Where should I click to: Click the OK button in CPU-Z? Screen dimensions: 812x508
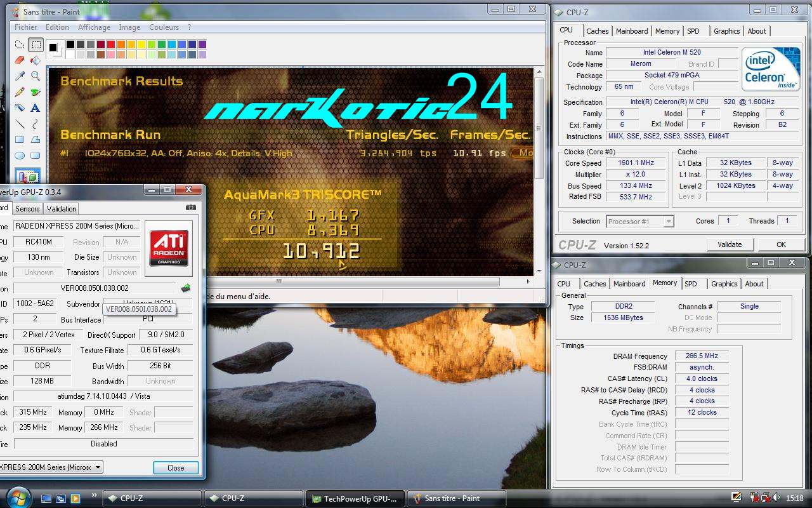click(x=781, y=244)
